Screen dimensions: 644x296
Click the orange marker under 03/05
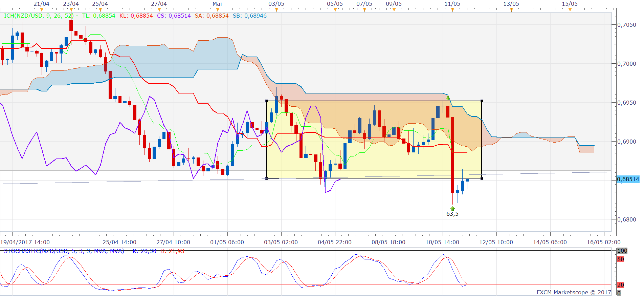coord(276,10)
